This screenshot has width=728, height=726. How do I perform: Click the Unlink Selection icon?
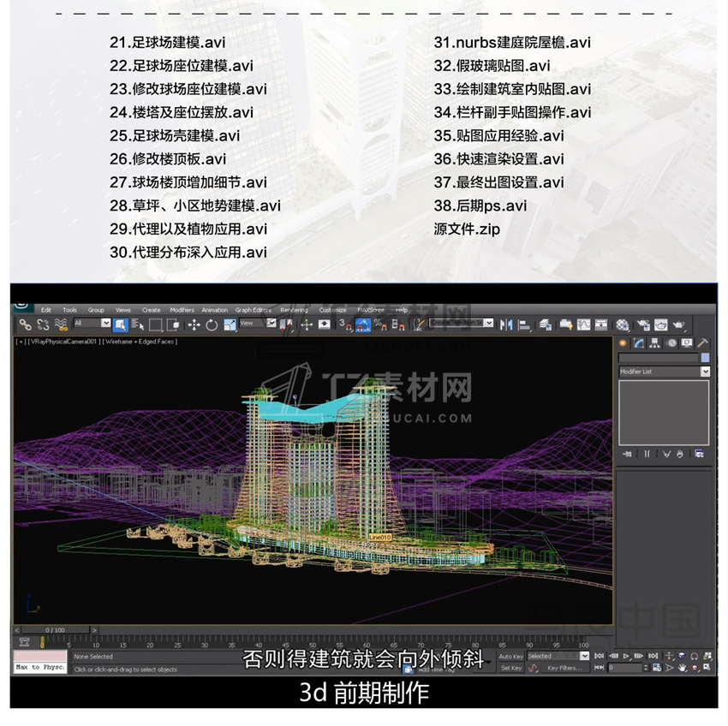coord(43,324)
